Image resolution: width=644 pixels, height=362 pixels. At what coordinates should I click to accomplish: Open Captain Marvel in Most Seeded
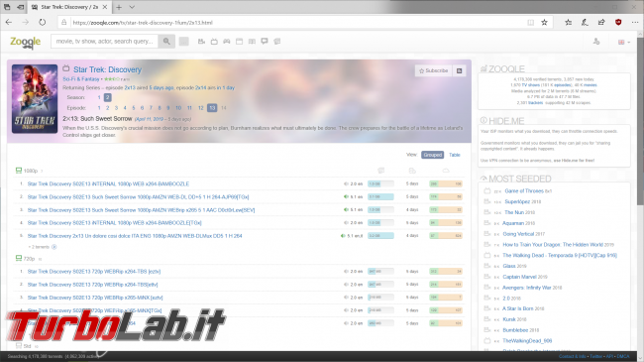(x=519, y=277)
